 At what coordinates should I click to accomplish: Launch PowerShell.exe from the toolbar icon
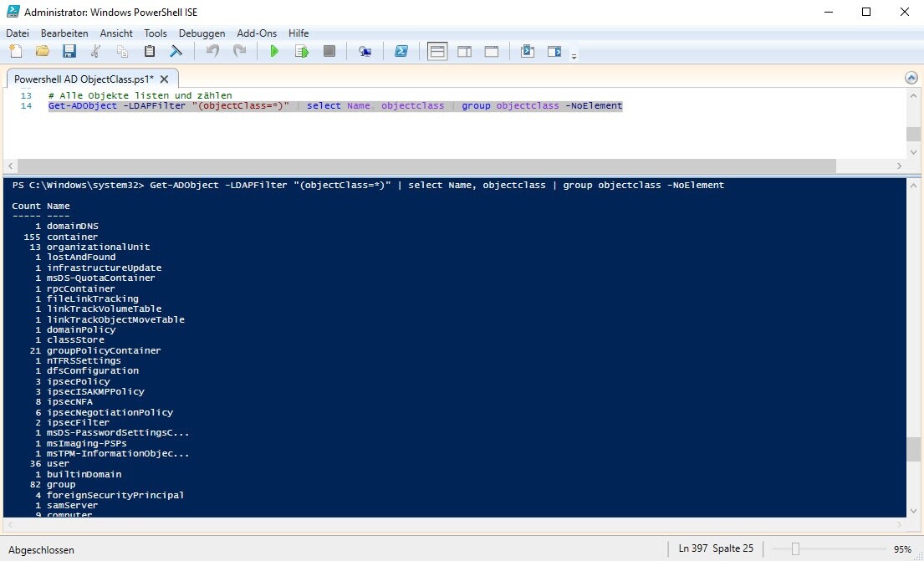(401, 52)
